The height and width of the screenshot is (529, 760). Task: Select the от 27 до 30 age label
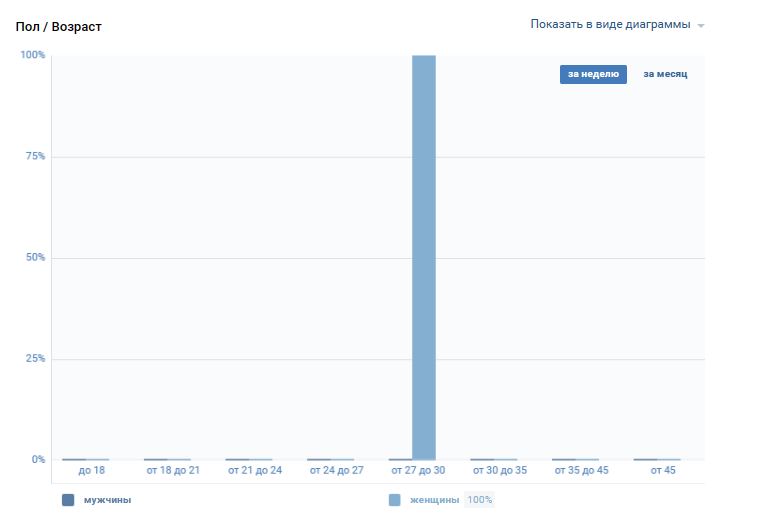pyautogui.click(x=418, y=470)
